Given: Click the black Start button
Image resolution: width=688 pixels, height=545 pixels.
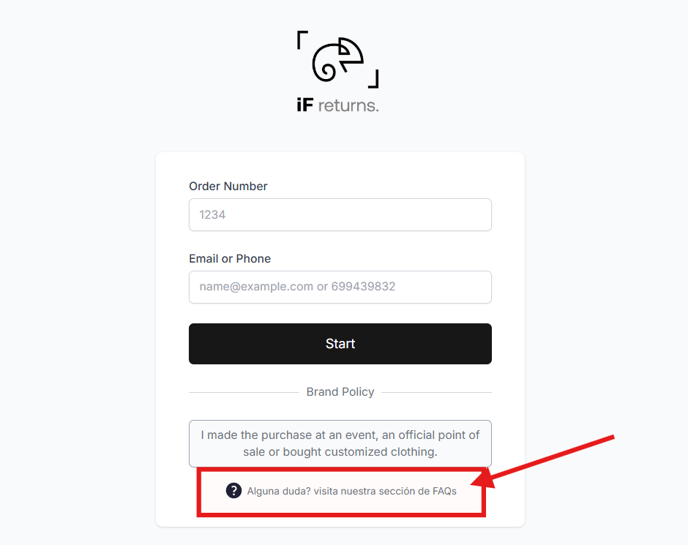Looking at the screenshot, I should 340,344.
